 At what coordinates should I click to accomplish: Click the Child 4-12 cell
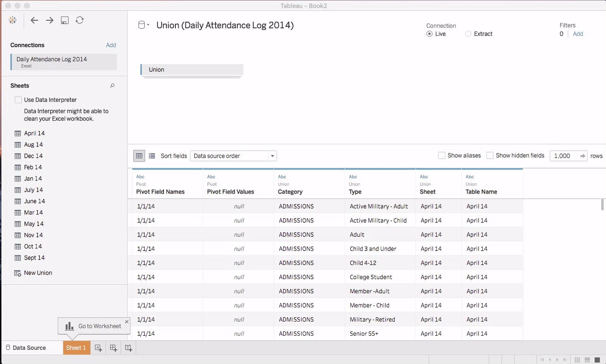381,263
